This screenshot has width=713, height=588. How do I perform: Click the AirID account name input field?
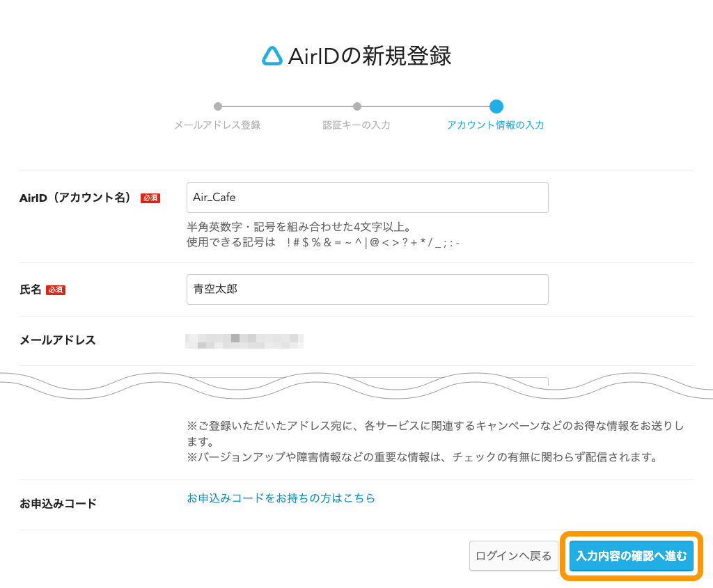tap(368, 198)
